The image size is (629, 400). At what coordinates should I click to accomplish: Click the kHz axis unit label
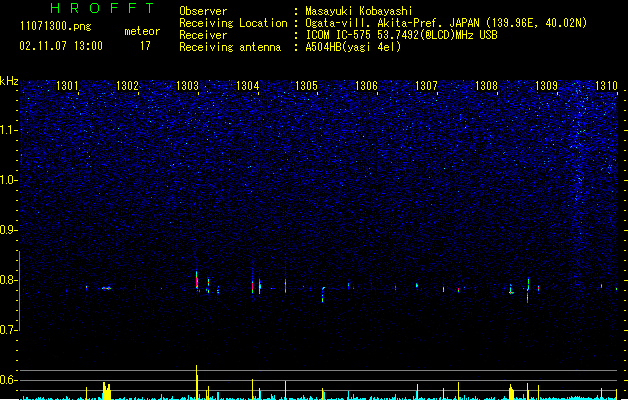(x=9, y=81)
